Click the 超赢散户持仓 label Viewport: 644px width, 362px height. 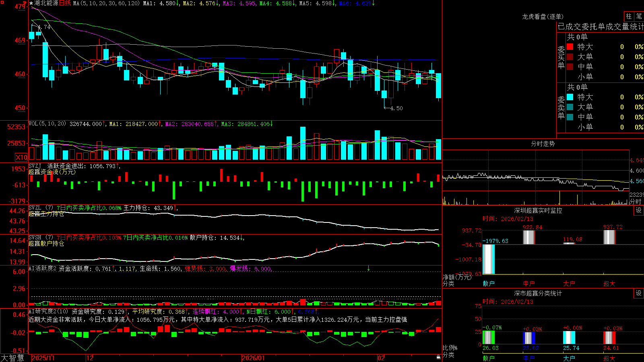click(46, 243)
